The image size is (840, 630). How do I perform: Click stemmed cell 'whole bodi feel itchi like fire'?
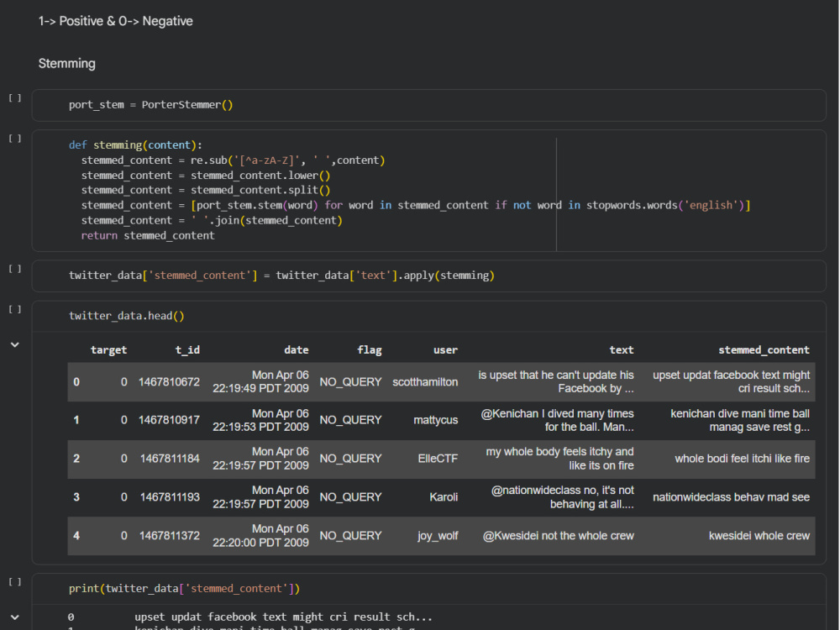point(742,459)
